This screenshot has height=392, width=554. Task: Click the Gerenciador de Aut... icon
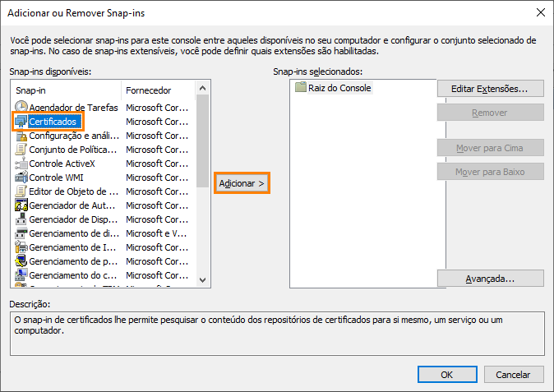pos(21,205)
